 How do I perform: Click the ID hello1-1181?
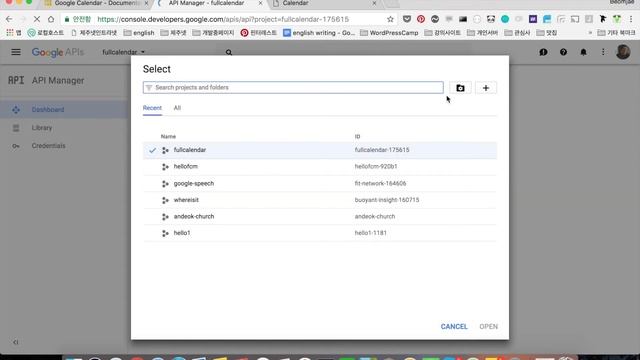(371, 233)
